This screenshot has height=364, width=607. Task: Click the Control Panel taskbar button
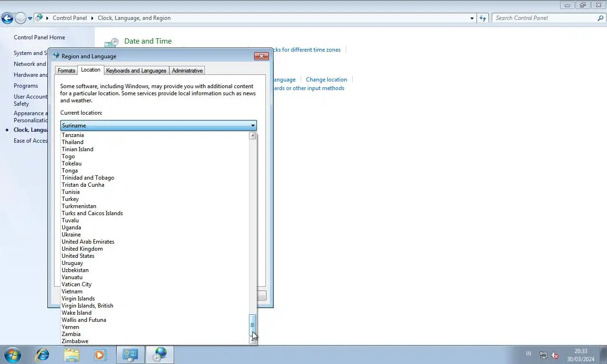coord(130,355)
